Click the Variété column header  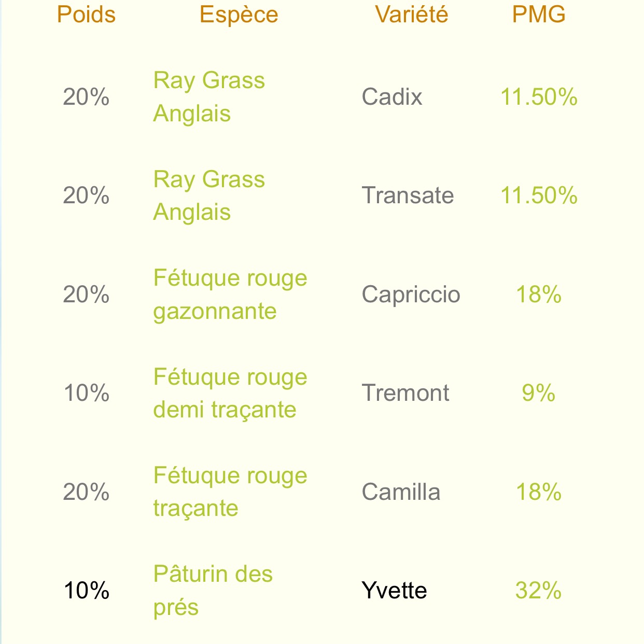tap(412, 15)
